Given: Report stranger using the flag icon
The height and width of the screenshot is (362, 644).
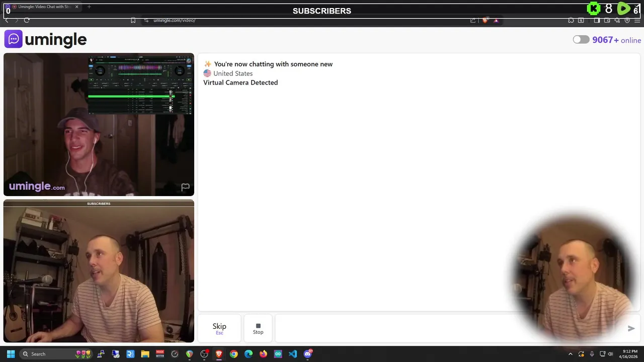Looking at the screenshot, I should (x=185, y=188).
